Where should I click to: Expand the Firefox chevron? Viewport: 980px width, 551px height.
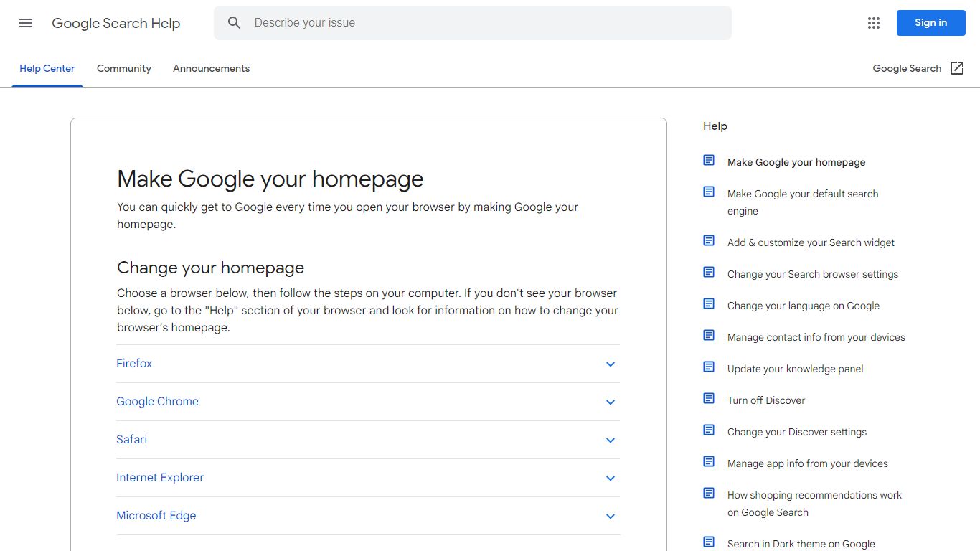[611, 364]
